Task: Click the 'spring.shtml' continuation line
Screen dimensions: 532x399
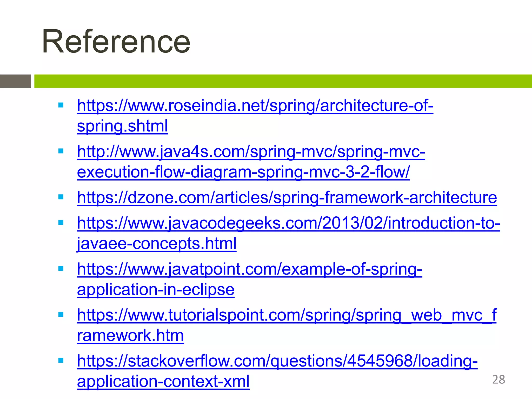Action: pos(122,126)
